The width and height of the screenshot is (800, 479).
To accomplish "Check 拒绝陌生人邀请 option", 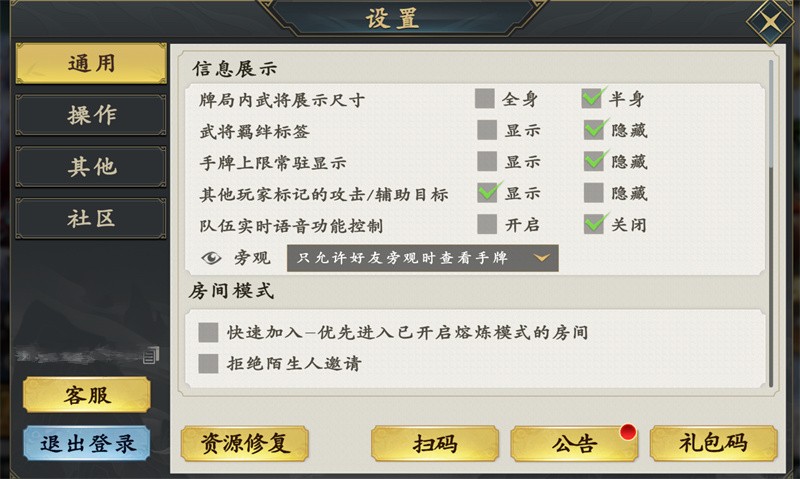I will click(x=208, y=364).
